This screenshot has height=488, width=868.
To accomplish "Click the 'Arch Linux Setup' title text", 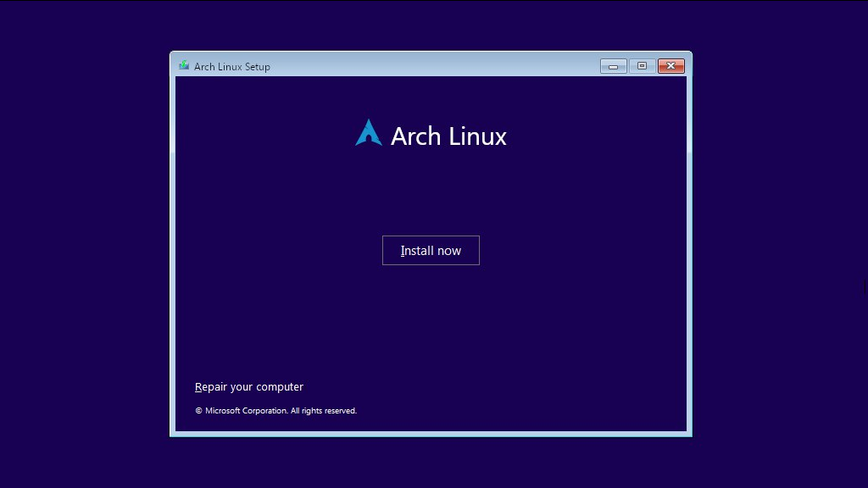I will pyautogui.click(x=232, y=67).
